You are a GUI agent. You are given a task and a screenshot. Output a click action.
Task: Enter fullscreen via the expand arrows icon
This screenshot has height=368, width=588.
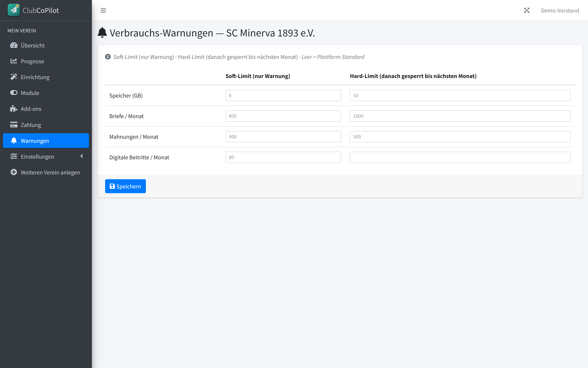[526, 10]
